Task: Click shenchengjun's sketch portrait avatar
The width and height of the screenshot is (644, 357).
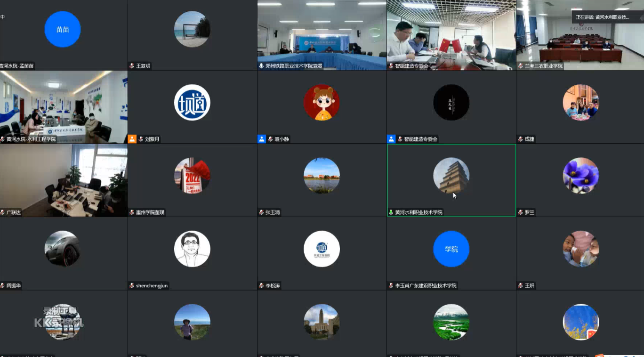Action: point(192,249)
